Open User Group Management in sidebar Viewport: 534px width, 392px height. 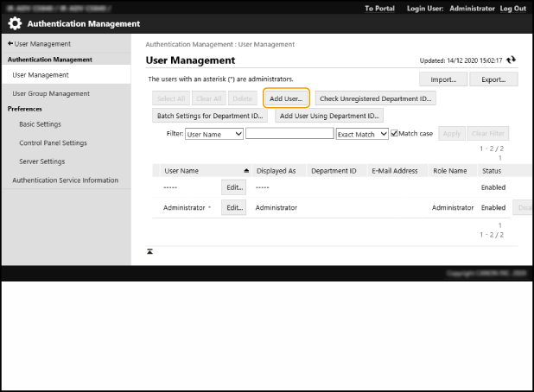[51, 93]
